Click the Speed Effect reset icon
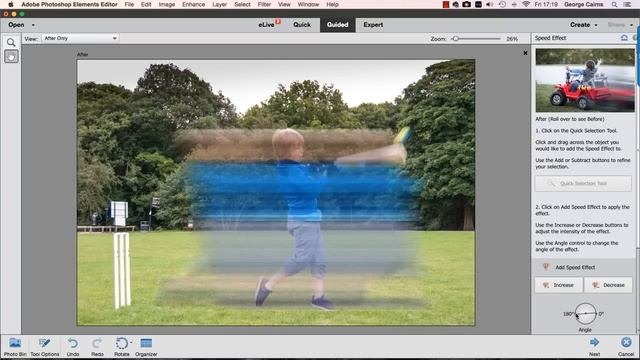The height and width of the screenshot is (360, 640). tap(624, 38)
